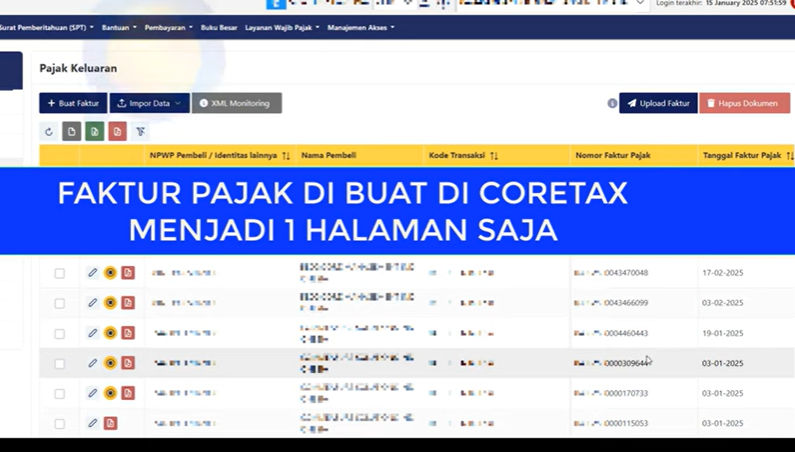The height and width of the screenshot is (452, 795).
Task: Open the Buku Besar menu item
Action: (x=219, y=27)
